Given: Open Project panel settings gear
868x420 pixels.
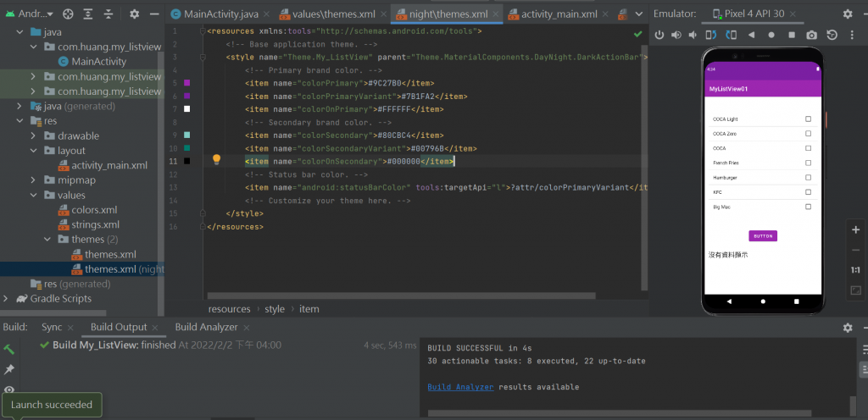Looking at the screenshot, I should click(134, 14).
